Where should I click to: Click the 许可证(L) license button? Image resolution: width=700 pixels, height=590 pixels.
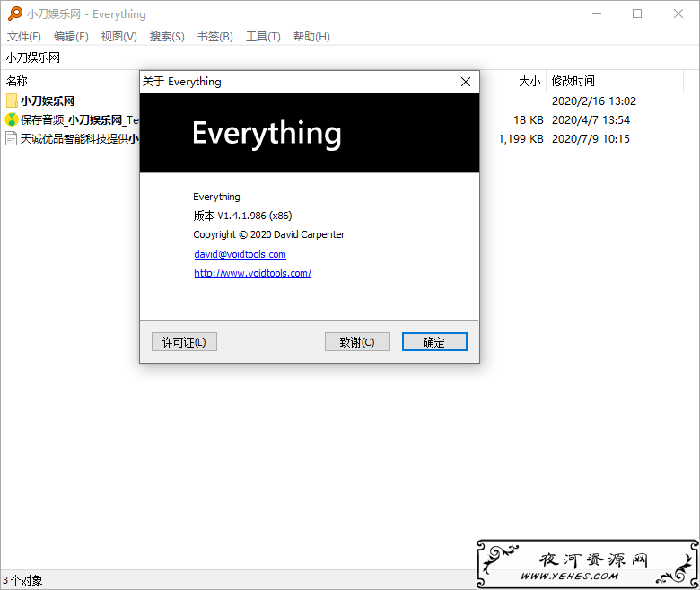click(184, 342)
